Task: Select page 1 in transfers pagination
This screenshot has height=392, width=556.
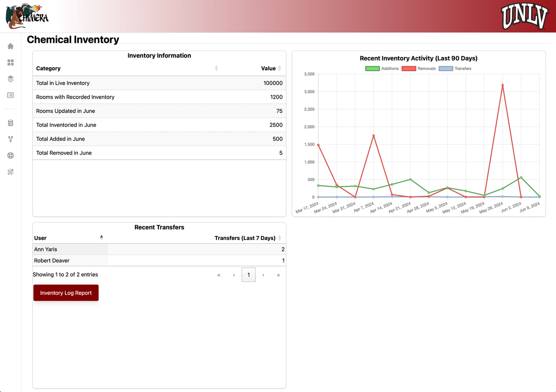Action: (x=248, y=275)
